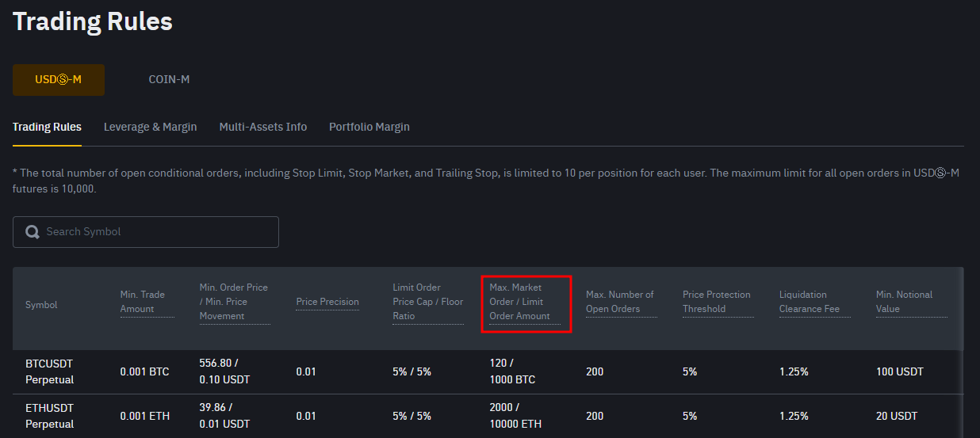Open the BTCUSDT Perpetual symbol row
Image resolution: width=980 pixels, height=438 pixels.
(x=49, y=371)
